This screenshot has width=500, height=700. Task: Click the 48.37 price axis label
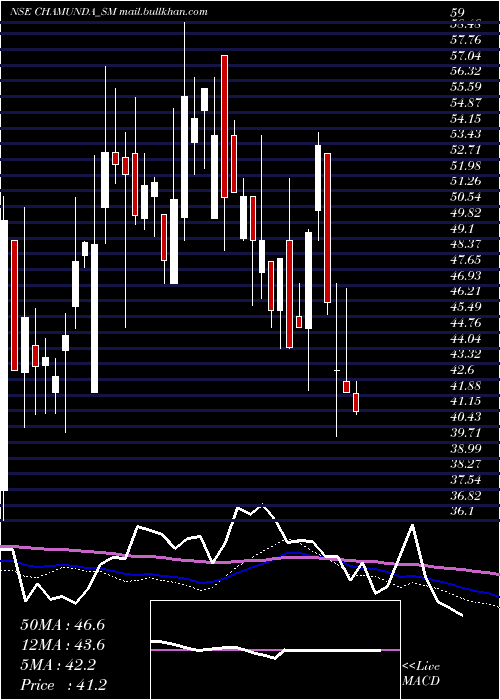(466, 244)
